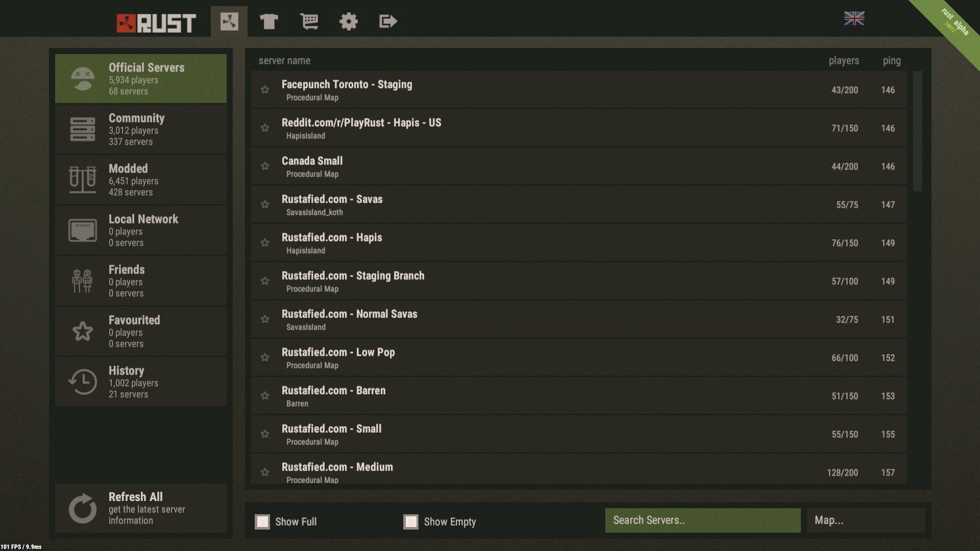980x551 pixels.
Task: Switch to Community servers tab
Action: click(141, 129)
